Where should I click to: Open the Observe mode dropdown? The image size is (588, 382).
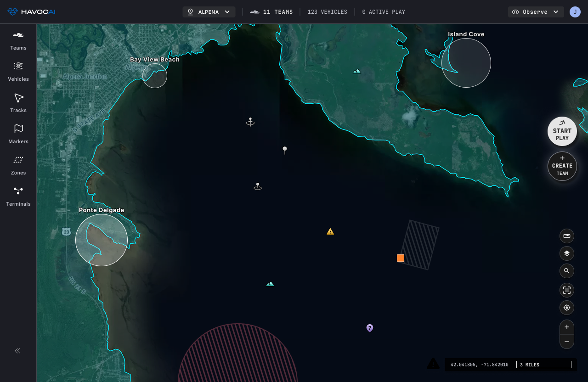536,12
